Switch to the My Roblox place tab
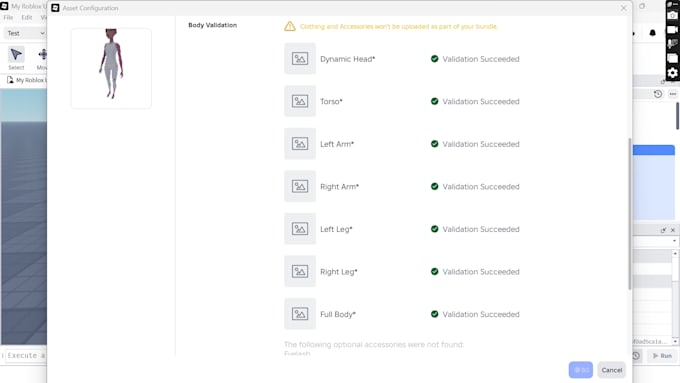The image size is (680, 383). click(27, 80)
